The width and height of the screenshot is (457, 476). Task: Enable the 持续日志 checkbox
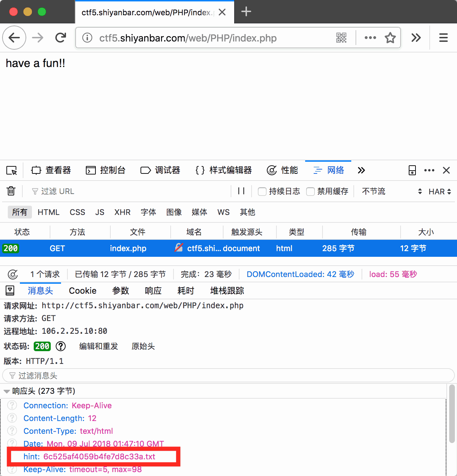pos(262,192)
